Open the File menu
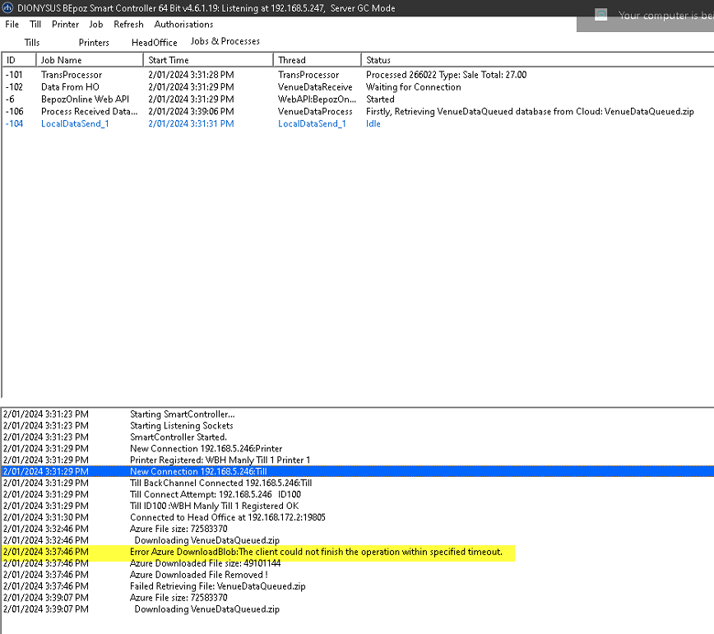The height and width of the screenshot is (634, 714). (x=12, y=24)
